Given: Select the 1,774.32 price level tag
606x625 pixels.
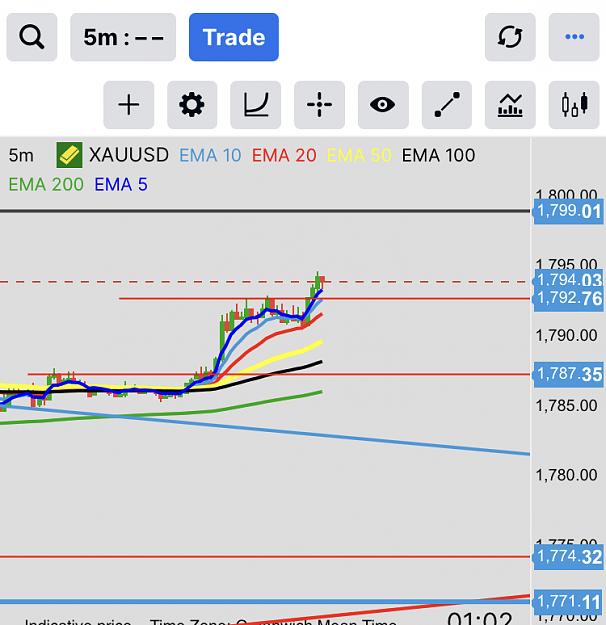Looking at the screenshot, I should (x=569, y=556).
